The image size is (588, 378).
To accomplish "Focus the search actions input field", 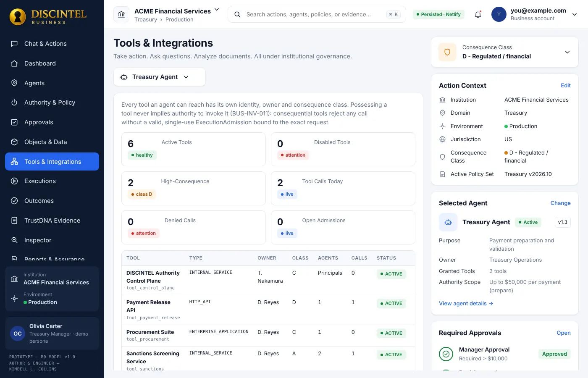I will coord(317,14).
